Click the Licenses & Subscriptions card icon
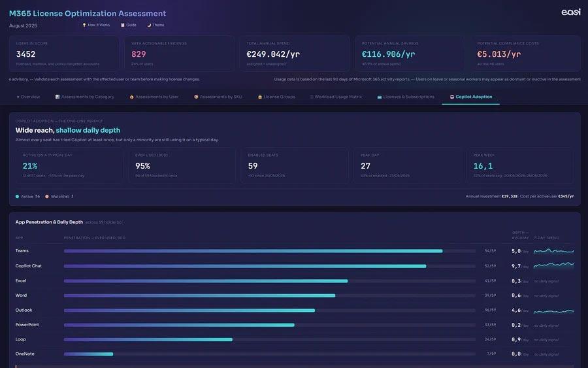 point(380,97)
